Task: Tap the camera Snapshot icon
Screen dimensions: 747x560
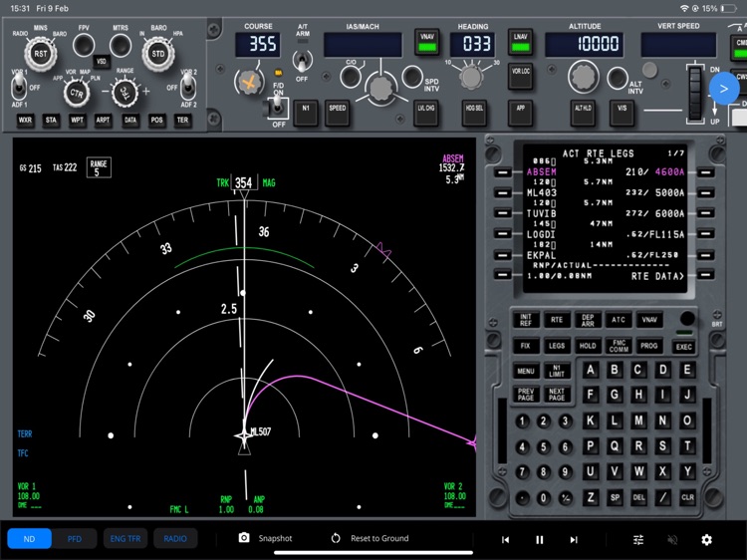Action: (244, 538)
